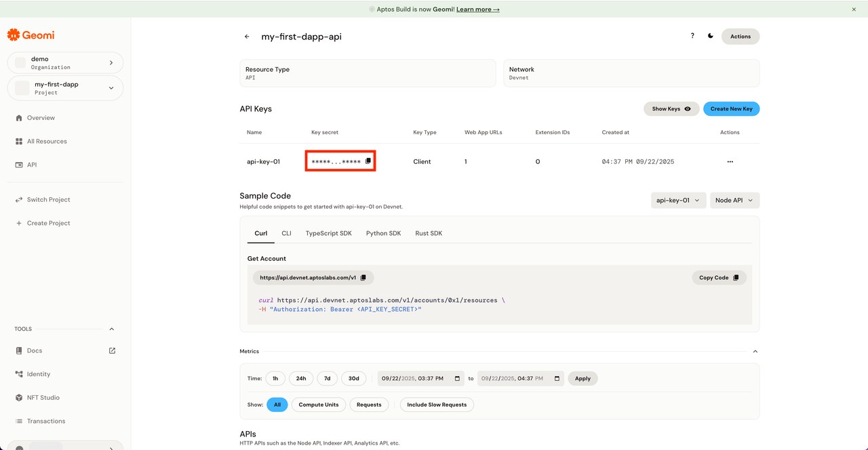Open the Node API dropdown
The width and height of the screenshot is (868, 450).
734,200
